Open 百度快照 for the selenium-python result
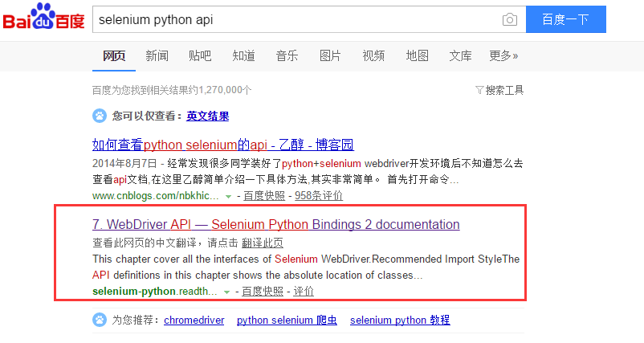The height and width of the screenshot is (343, 644). click(x=263, y=292)
